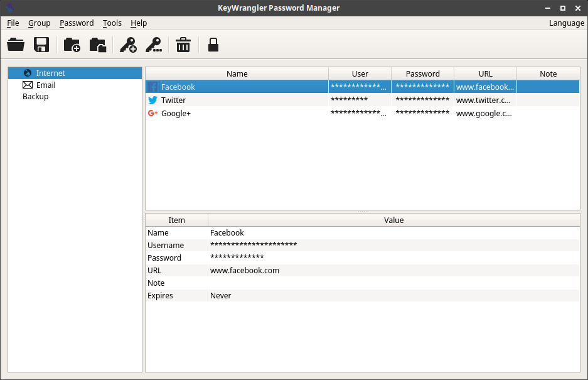Click the globe icon beside Internet
588x380 pixels.
[x=28, y=73]
